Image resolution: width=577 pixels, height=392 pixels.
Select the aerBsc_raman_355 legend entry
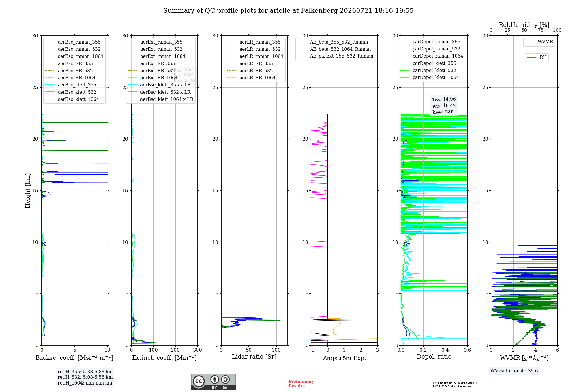(73, 42)
